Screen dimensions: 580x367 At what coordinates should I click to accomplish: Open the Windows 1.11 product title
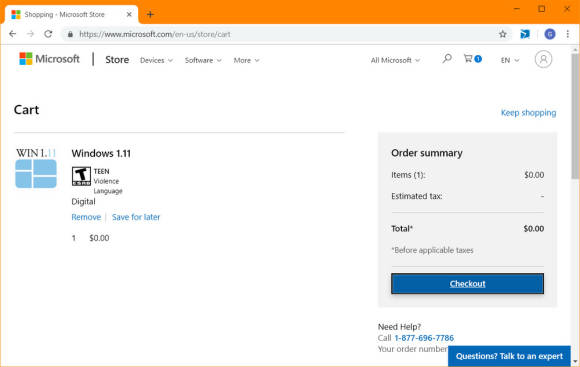(101, 154)
